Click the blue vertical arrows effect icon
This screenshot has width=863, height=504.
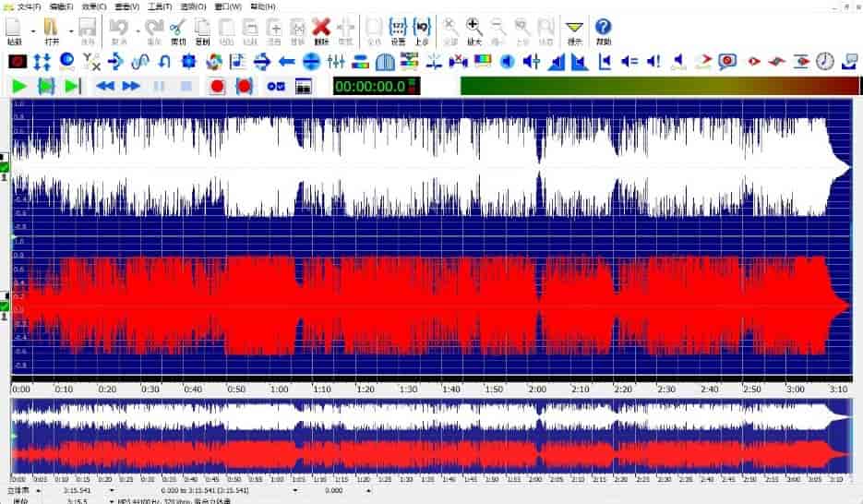point(42,62)
